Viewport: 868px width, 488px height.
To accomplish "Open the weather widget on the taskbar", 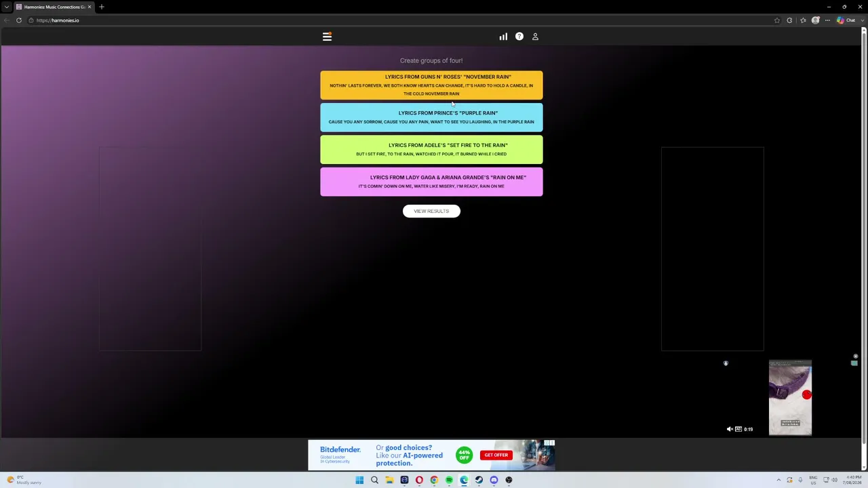I will tap(24, 480).
